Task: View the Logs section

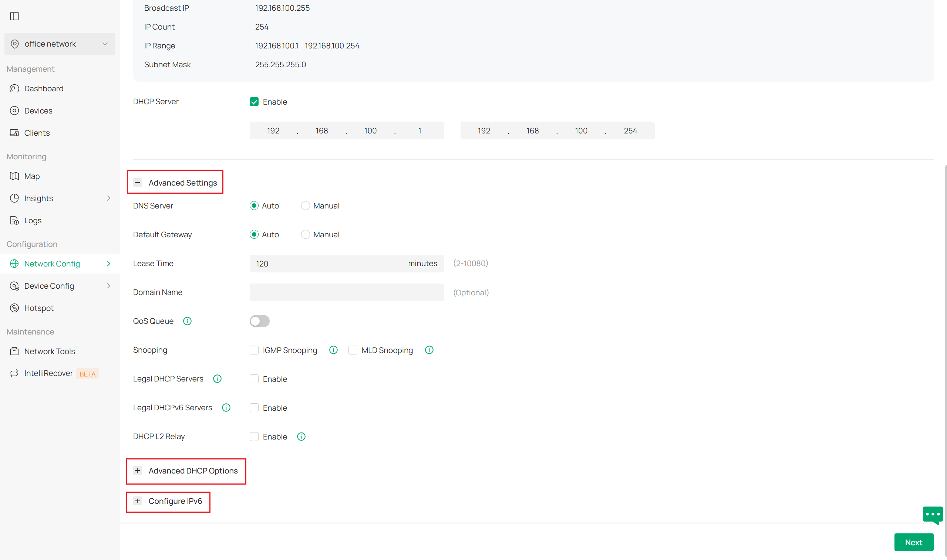Action: [x=33, y=220]
